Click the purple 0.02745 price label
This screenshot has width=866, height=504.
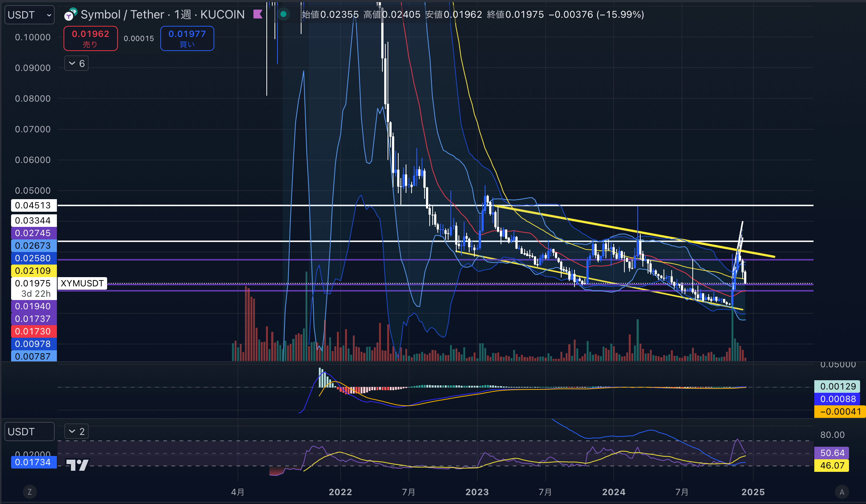tap(34, 233)
